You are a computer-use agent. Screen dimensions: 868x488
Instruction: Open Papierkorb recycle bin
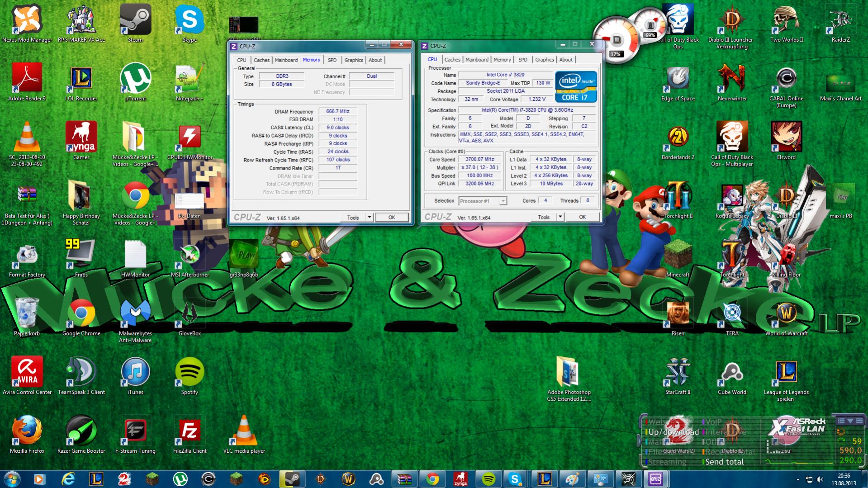tap(27, 317)
